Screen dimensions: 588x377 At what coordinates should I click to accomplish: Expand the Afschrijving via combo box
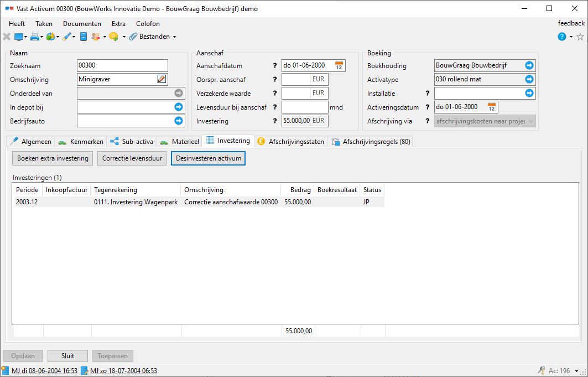pos(530,121)
